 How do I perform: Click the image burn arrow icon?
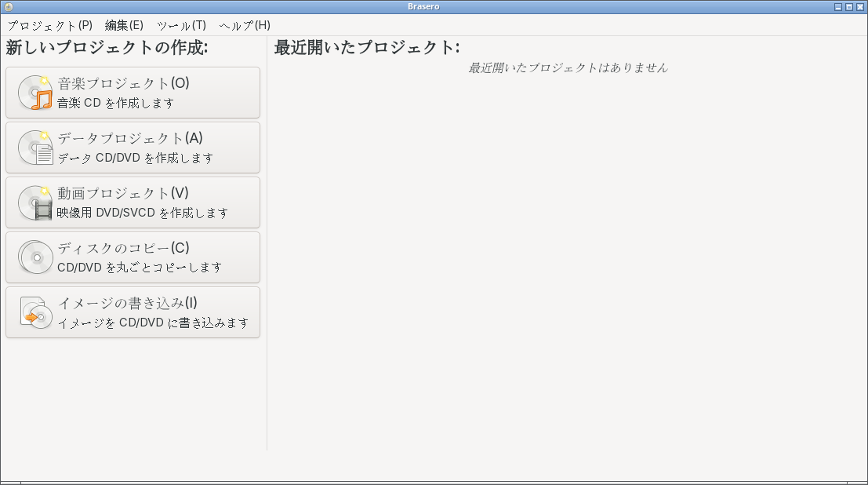coord(35,312)
